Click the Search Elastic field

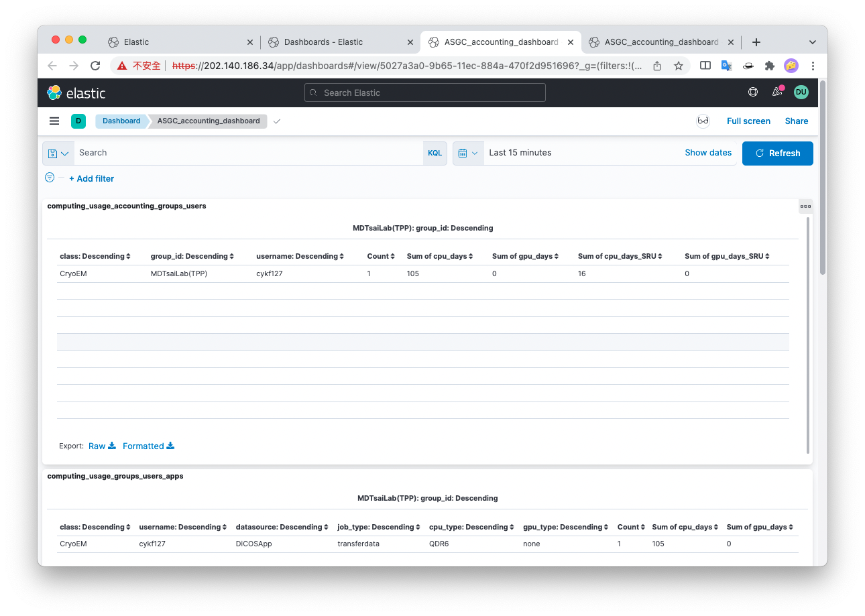425,93
